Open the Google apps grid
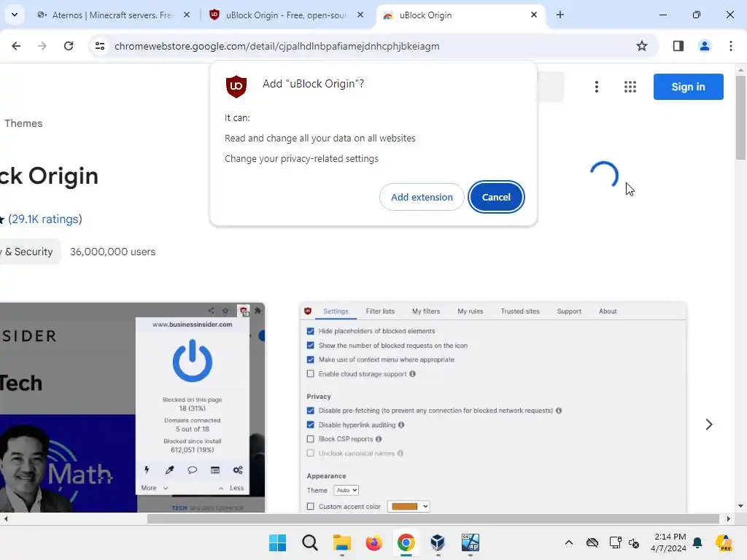Image resolution: width=747 pixels, height=560 pixels. 630,87
